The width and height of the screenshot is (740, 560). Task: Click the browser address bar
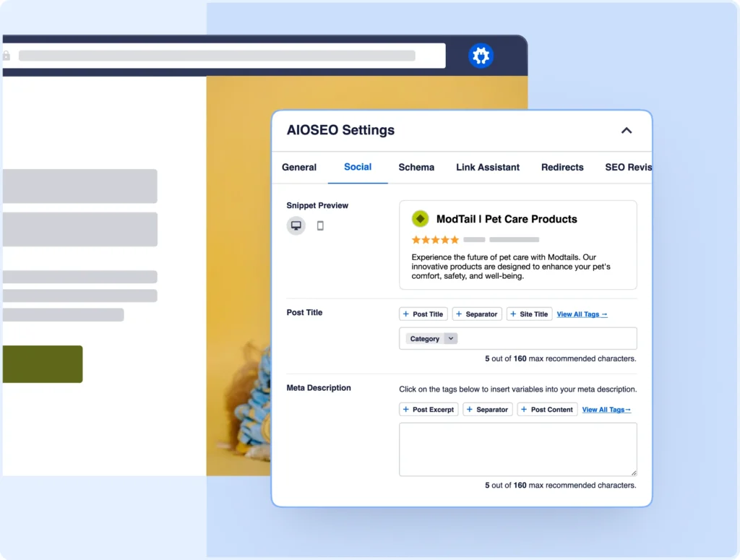pos(224,56)
